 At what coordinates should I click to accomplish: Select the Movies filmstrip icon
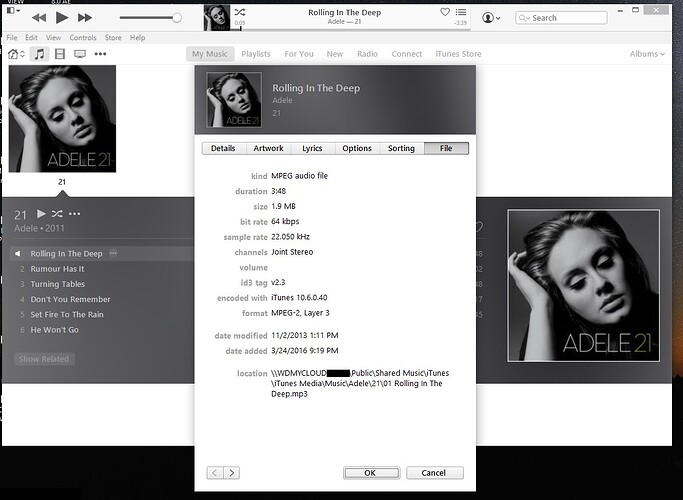pos(60,54)
